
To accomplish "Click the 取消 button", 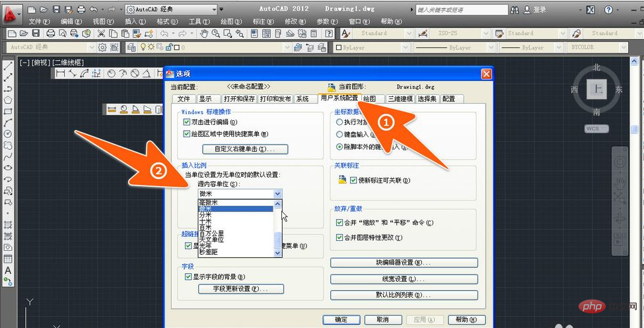I will tap(383, 320).
